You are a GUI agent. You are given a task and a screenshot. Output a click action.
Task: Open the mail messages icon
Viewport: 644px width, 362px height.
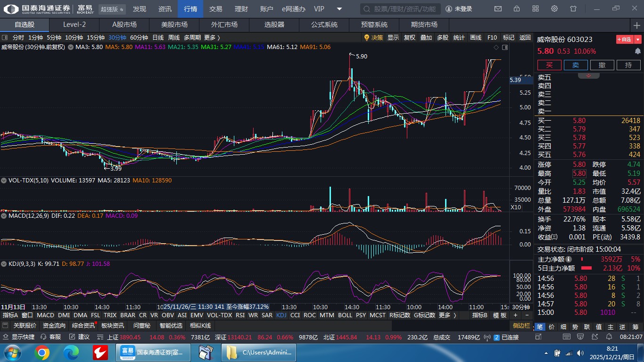[498, 9]
